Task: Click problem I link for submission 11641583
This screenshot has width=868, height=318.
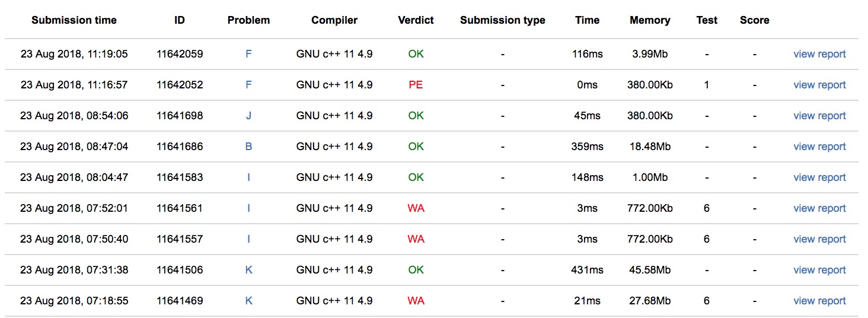Action: coord(248,177)
